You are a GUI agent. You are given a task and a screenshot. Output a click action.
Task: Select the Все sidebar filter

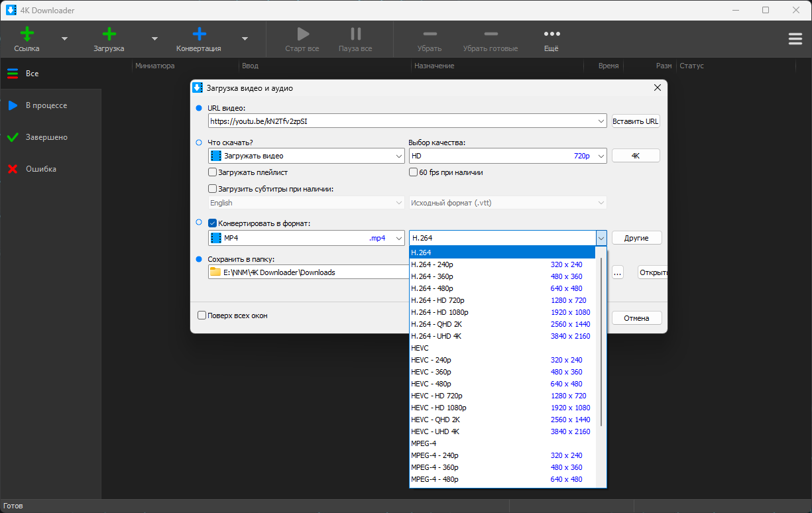coord(50,74)
